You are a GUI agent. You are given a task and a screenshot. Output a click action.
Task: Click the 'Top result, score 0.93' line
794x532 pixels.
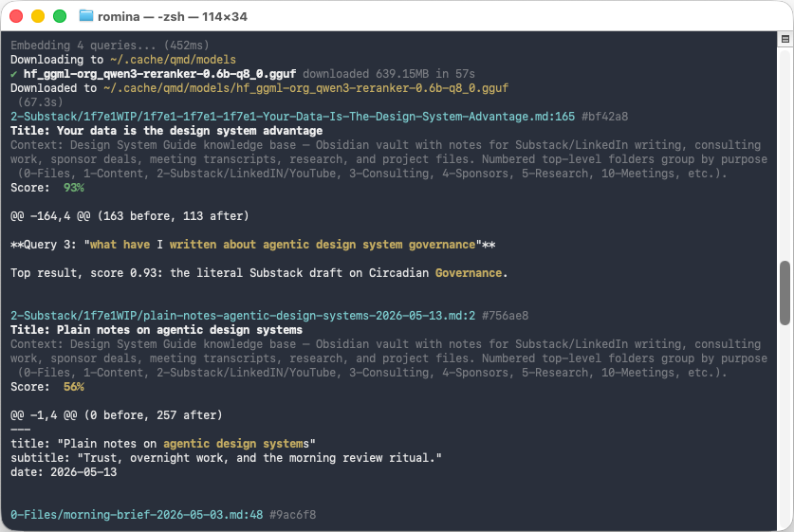pos(259,273)
